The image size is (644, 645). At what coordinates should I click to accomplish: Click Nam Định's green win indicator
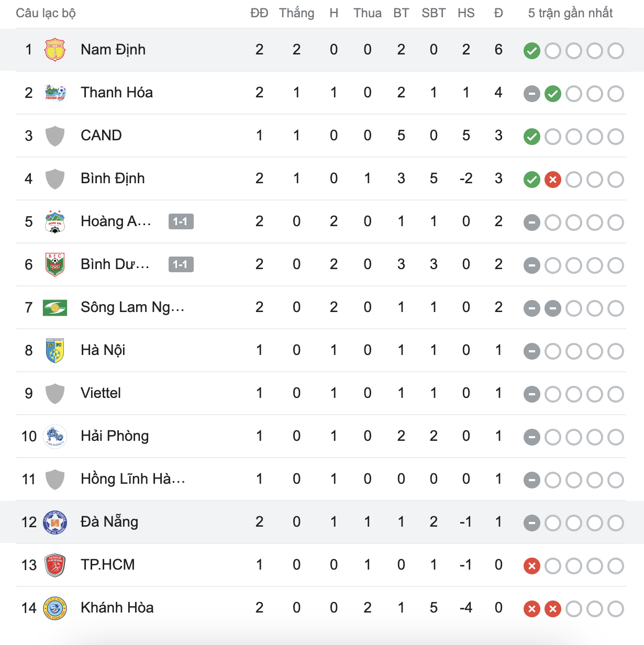tap(531, 51)
